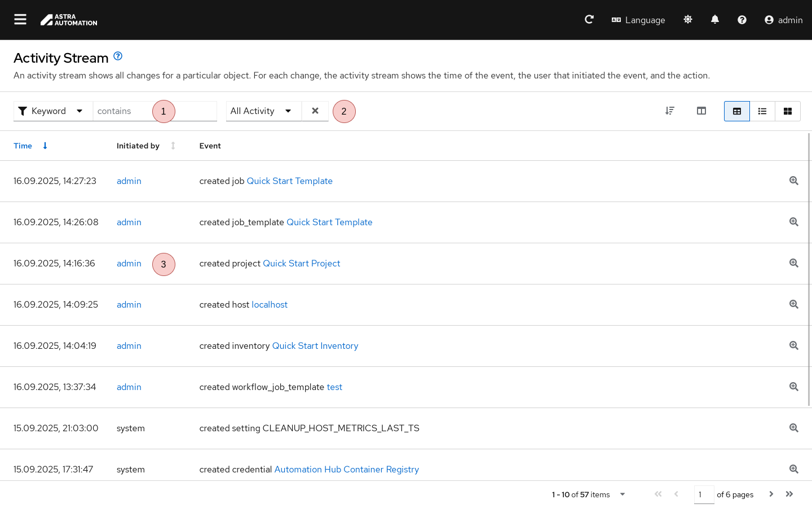Open the Quick Start Project link
The width and height of the screenshot is (812, 508).
[x=301, y=264]
